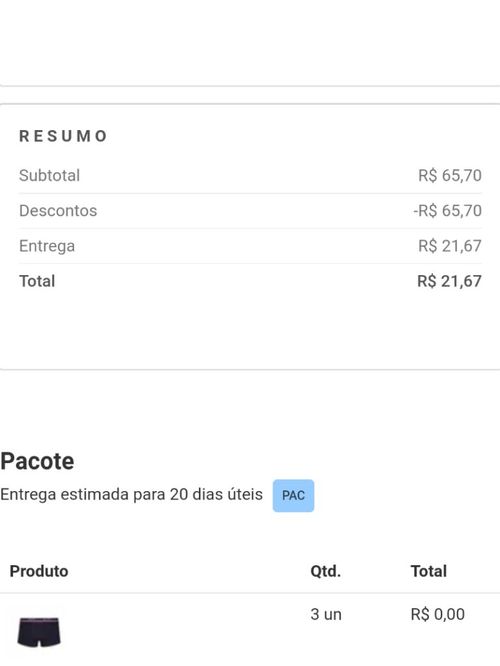This screenshot has width=500, height=666.
Task: Click the Descontos label
Action: [x=58, y=211]
